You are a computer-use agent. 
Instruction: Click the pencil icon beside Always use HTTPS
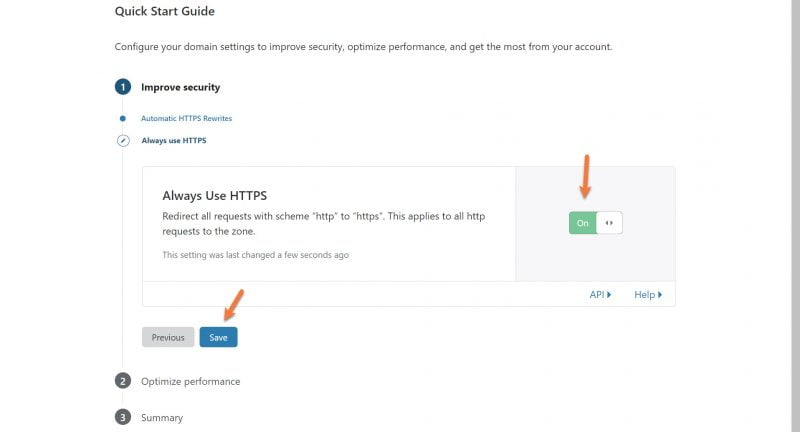[x=122, y=141]
